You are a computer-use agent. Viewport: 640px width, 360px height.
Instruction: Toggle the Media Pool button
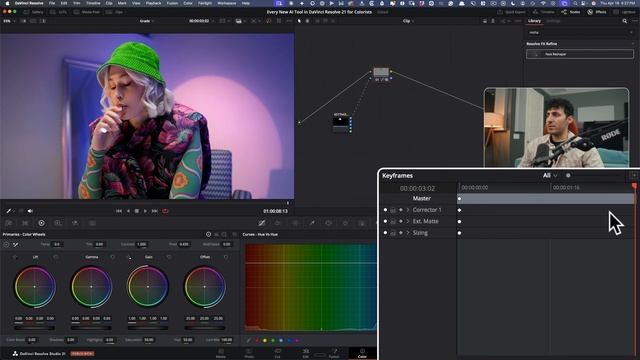click(87, 12)
